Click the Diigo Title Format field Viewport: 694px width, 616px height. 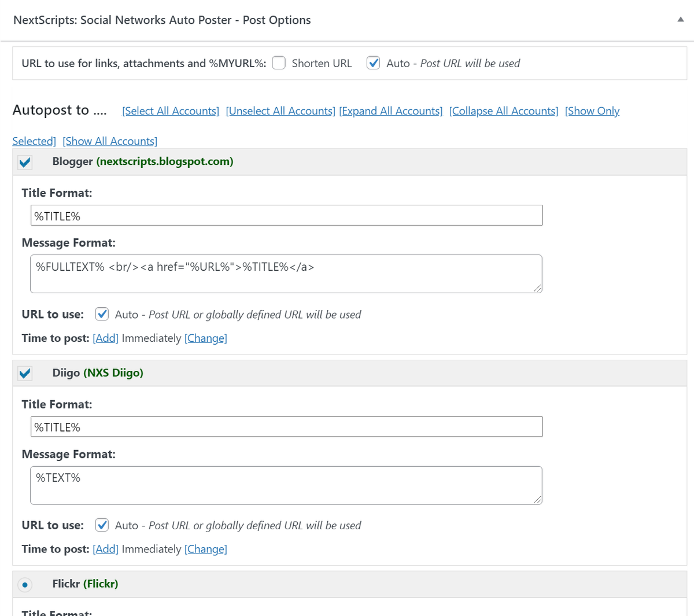click(286, 427)
